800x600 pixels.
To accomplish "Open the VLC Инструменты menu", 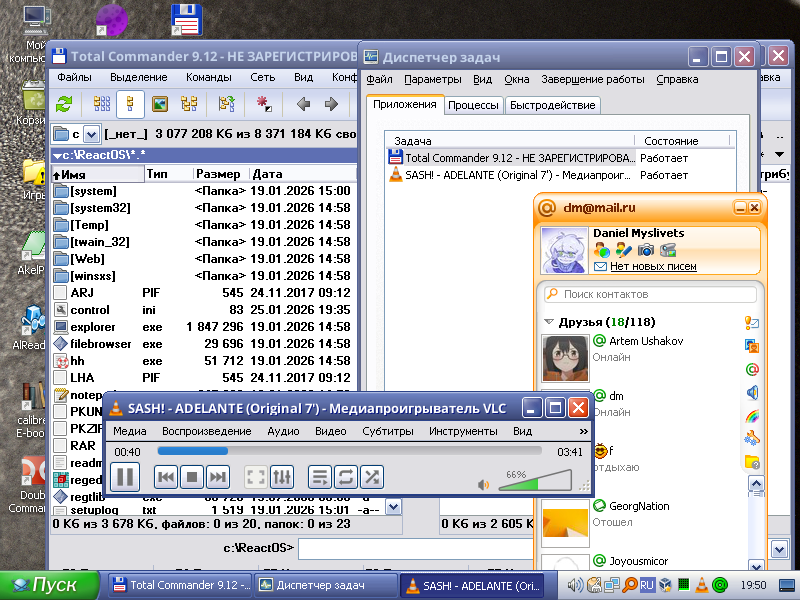I will [x=463, y=432].
